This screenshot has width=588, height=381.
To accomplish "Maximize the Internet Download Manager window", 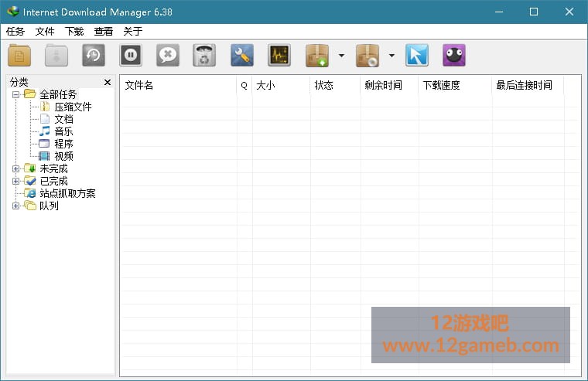I will (x=534, y=12).
